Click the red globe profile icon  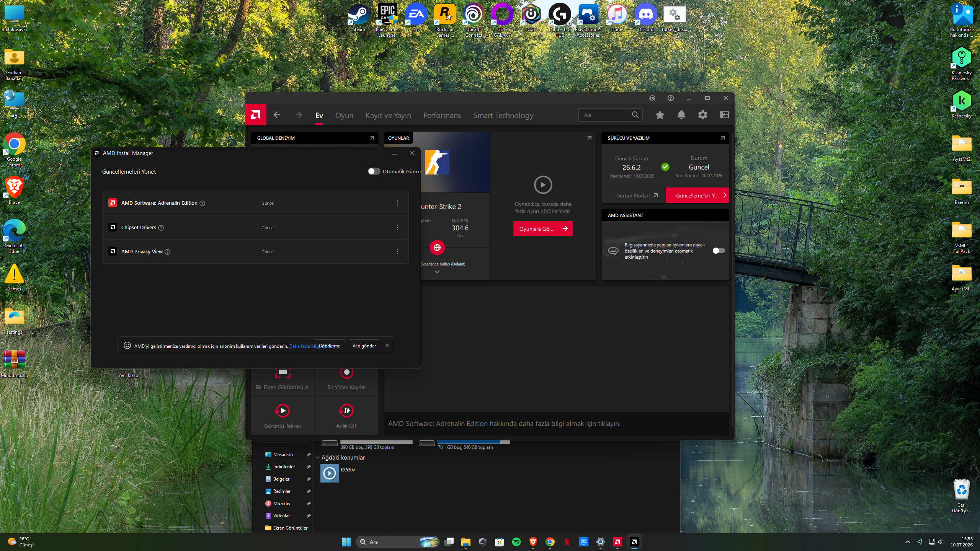click(x=437, y=248)
